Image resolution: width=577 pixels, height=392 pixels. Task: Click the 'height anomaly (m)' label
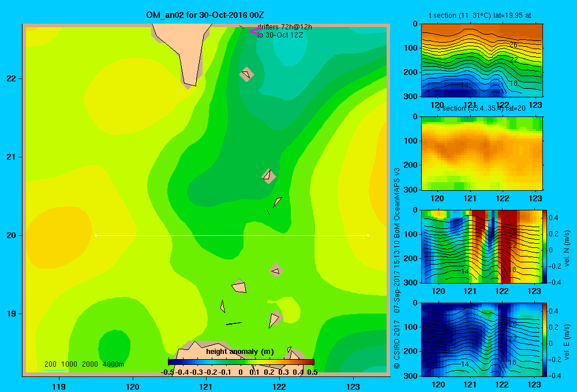(x=240, y=352)
